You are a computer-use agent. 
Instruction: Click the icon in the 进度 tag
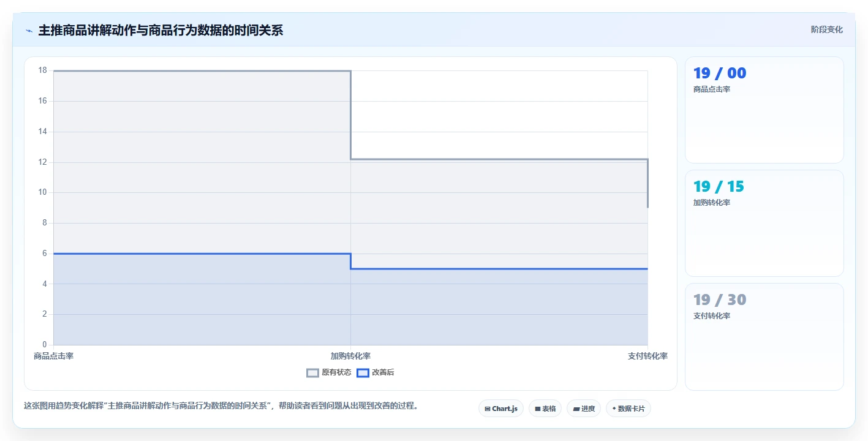(x=576, y=409)
